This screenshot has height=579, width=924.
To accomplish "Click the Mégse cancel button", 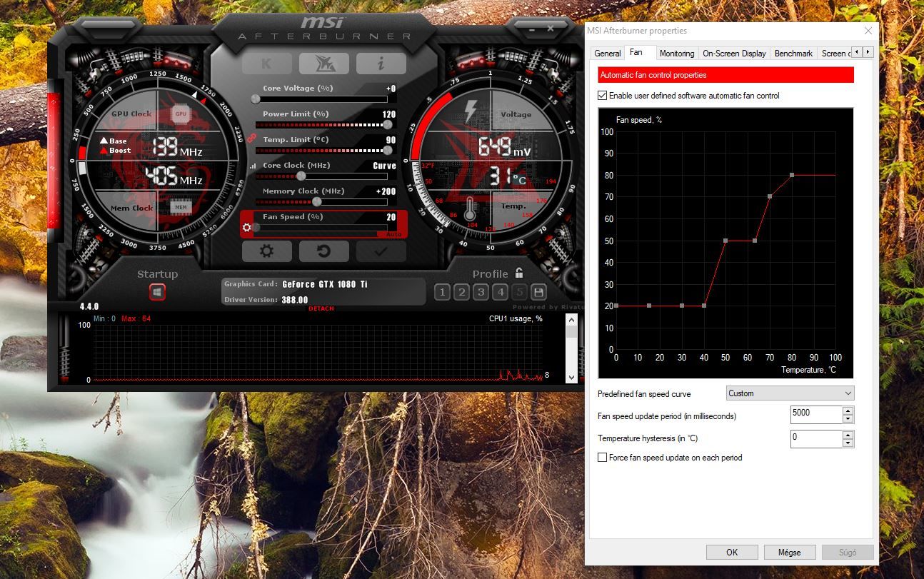I will [x=789, y=552].
